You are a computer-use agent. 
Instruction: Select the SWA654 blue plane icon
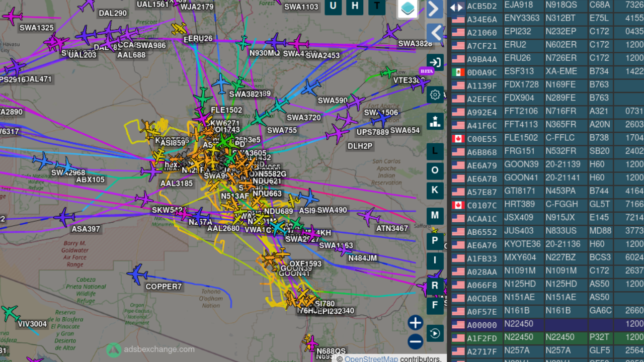click(x=381, y=119)
